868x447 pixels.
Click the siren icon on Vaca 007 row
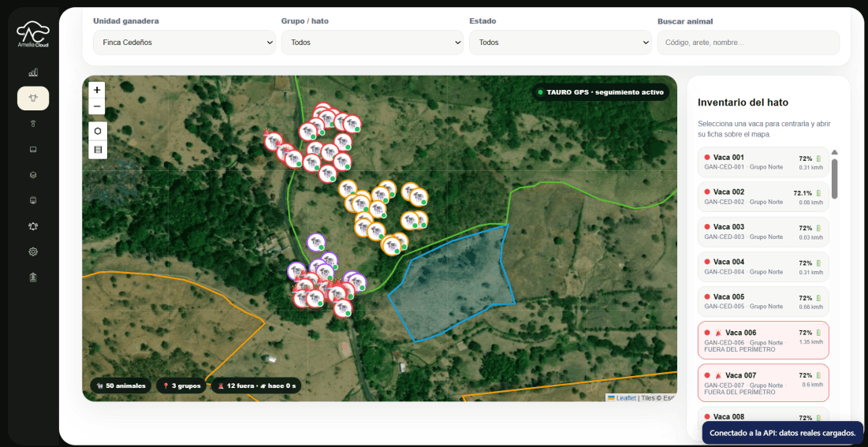718,375
